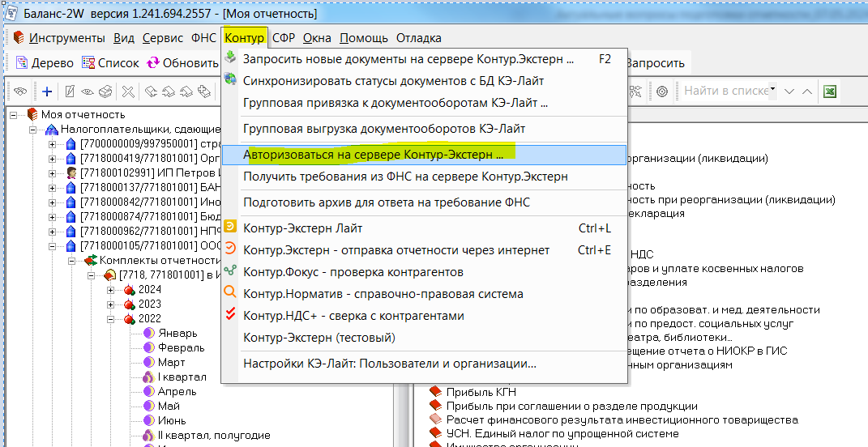868x447 pixels.
Task: Click the printer icon in the toolbar
Action: pos(105,92)
